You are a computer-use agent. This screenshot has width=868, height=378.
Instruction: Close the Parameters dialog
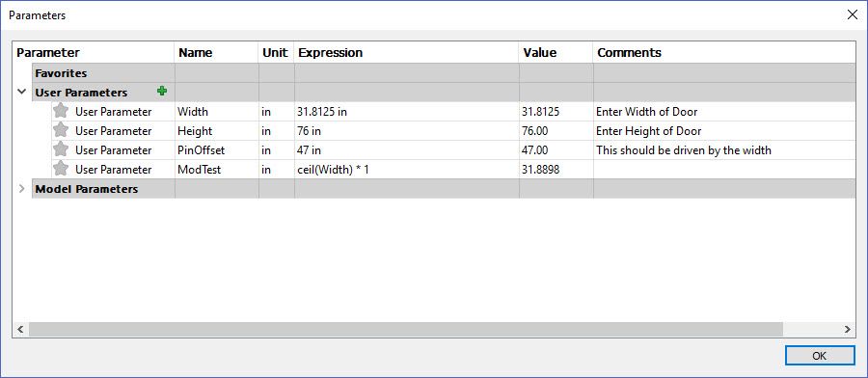[853, 14]
